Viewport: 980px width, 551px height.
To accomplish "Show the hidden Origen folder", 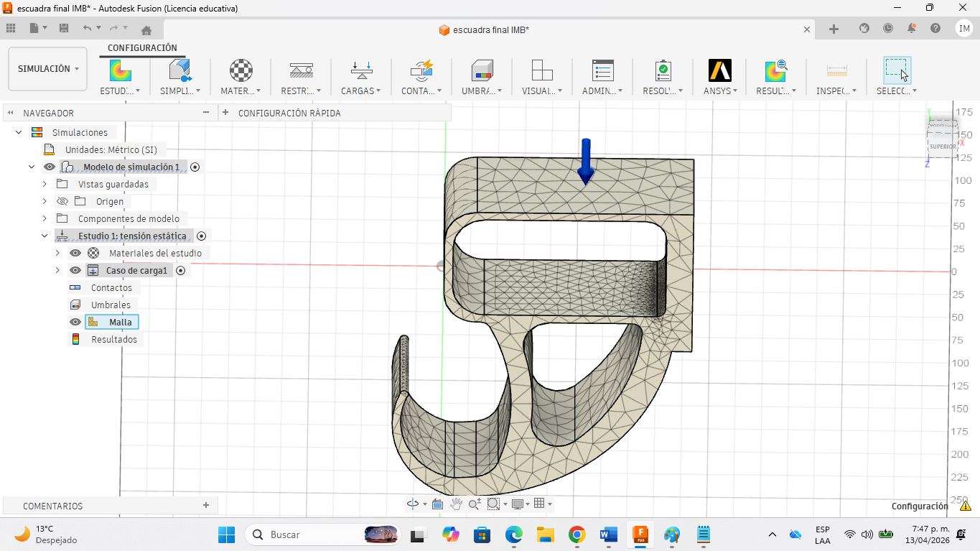I will (62, 201).
